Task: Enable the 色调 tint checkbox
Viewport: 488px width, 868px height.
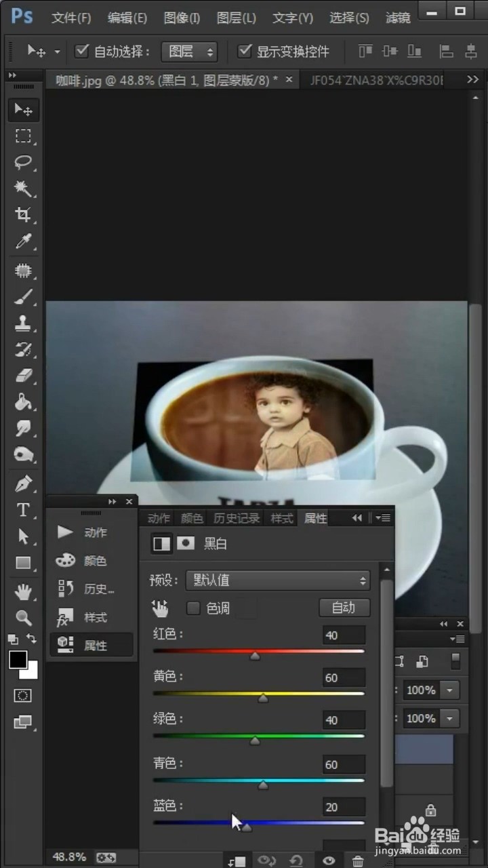Action: pyautogui.click(x=193, y=608)
